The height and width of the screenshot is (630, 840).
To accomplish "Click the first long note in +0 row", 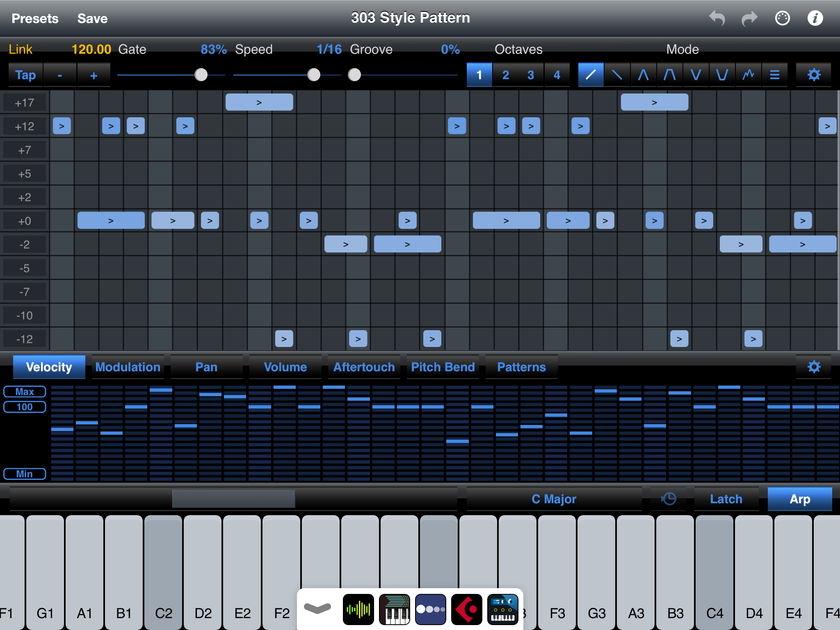I will (x=111, y=221).
